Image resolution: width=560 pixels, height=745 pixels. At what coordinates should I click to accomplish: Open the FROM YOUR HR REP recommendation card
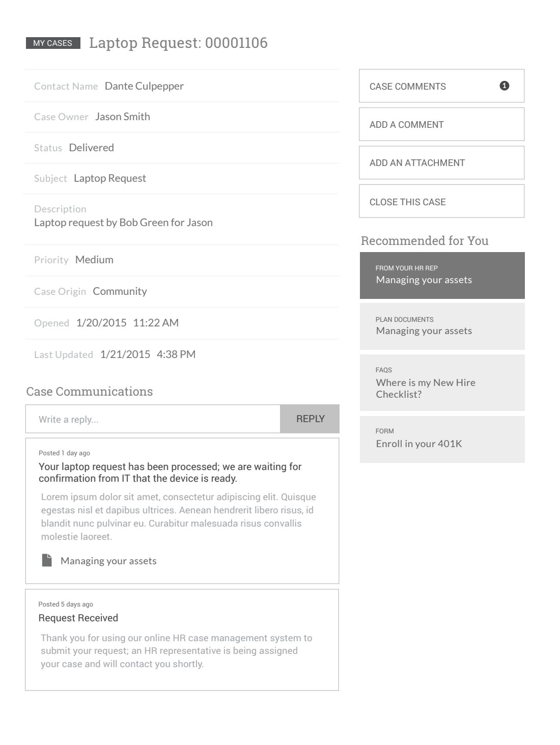click(442, 275)
